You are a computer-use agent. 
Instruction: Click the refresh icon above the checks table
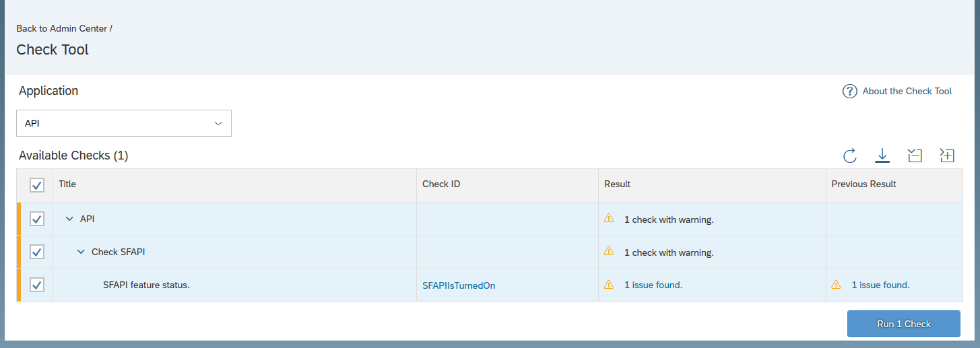[850, 155]
